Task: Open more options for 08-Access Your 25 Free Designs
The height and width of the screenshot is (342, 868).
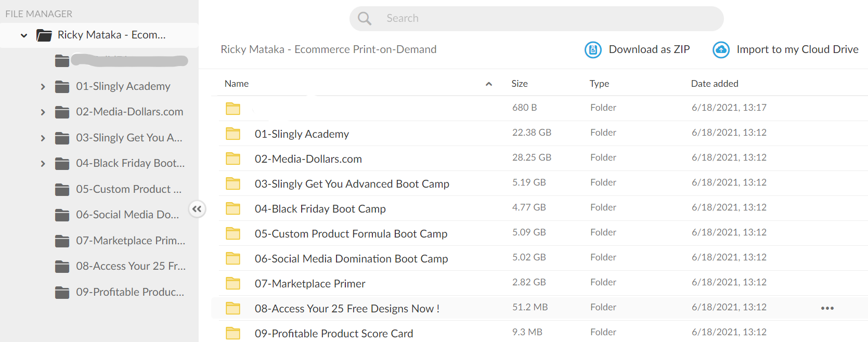Action: pos(827,308)
